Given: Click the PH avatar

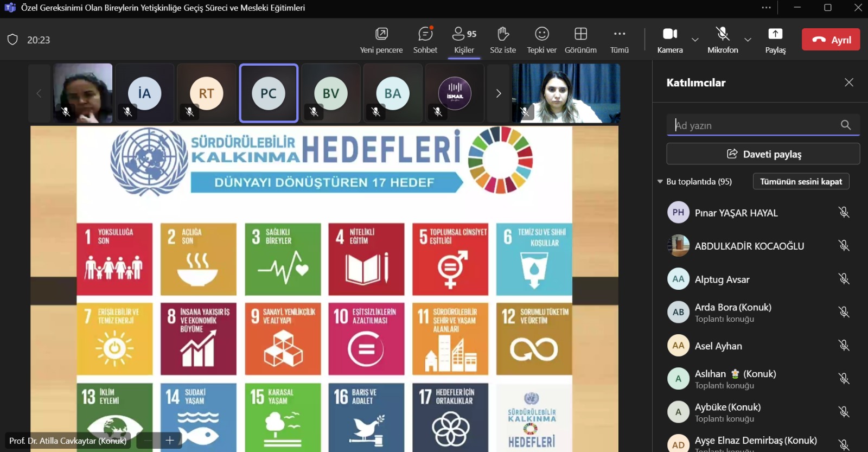Looking at the screenshot, I should coord(678,212).
